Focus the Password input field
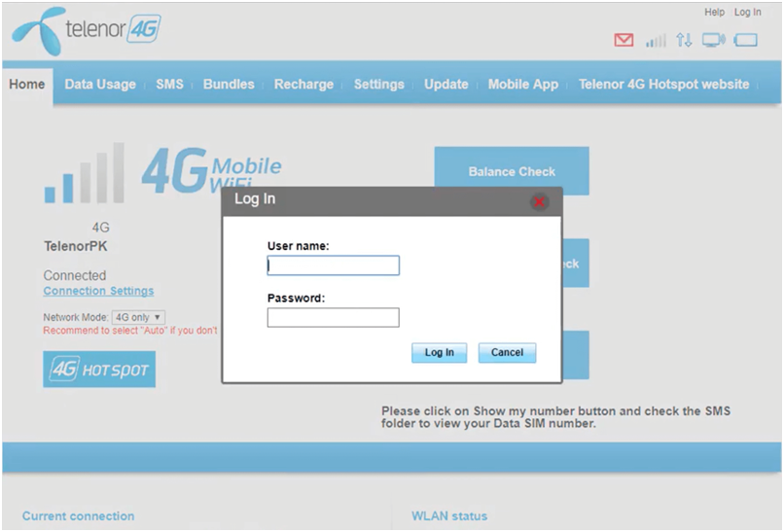Viewport: 784px width, 532px height. pyautogui.click(x=333, y=317)
